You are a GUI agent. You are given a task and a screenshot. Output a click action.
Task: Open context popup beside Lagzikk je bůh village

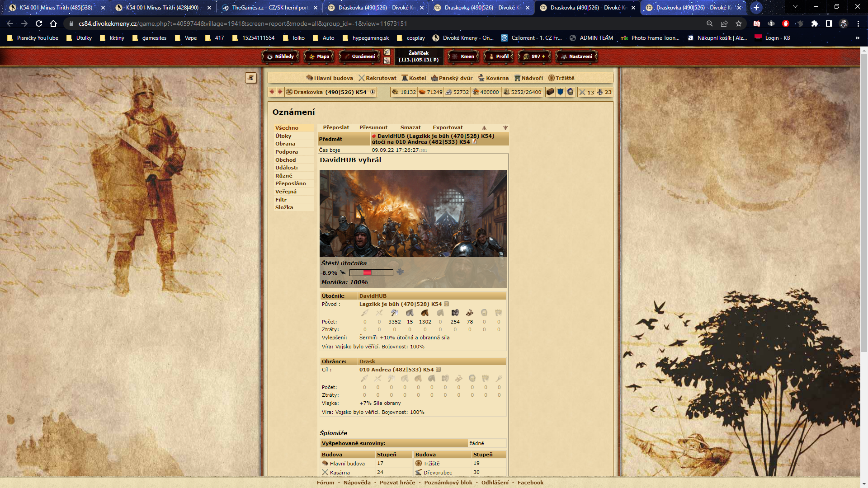[x=446, y=304]
